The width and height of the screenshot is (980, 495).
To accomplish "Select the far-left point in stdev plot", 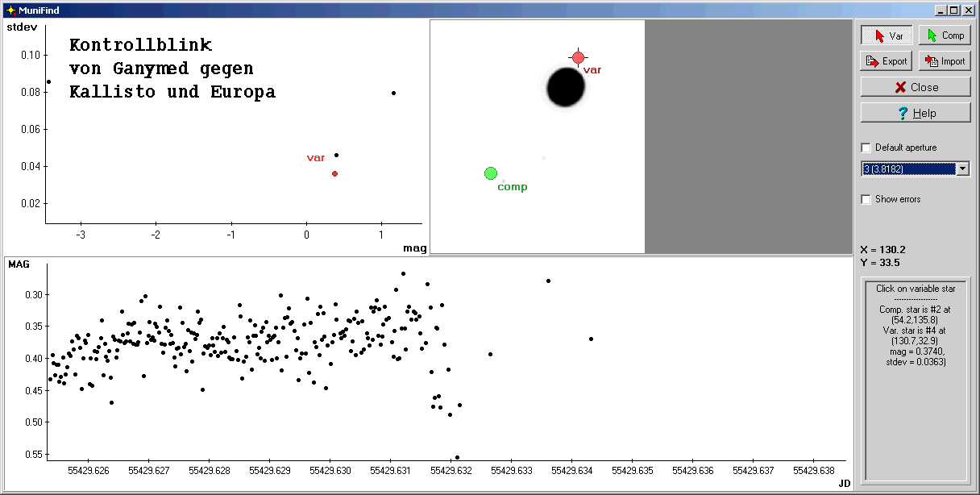I will pyautogui.click(x=48, y=81).
